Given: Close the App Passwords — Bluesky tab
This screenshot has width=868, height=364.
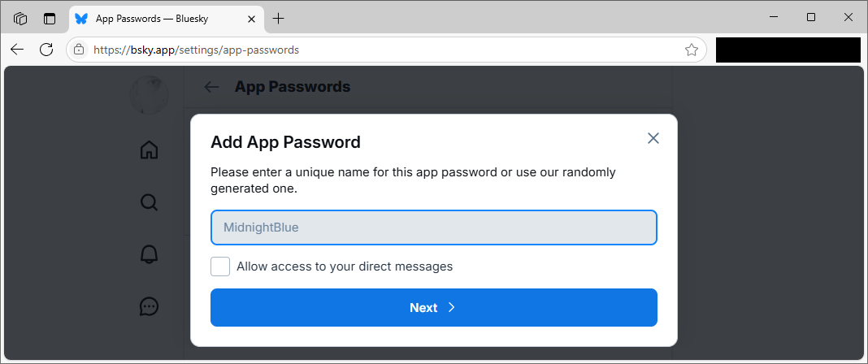Looking at the screenshot, I should (251, 19).
